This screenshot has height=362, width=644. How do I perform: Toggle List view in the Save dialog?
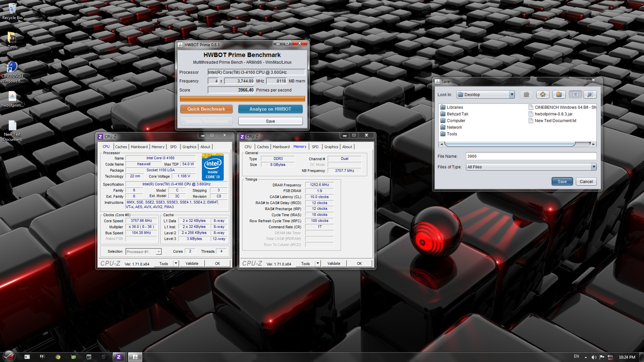pos(575,95)
